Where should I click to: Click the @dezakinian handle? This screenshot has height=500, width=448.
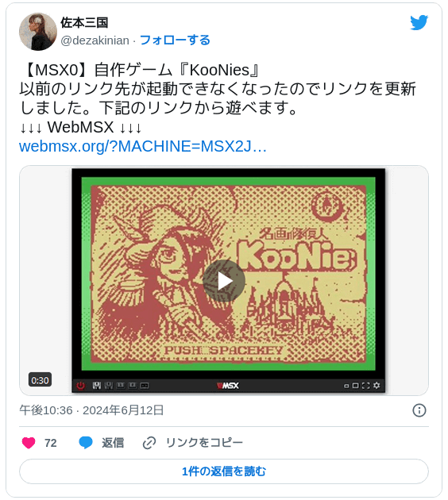pos(95,40)
